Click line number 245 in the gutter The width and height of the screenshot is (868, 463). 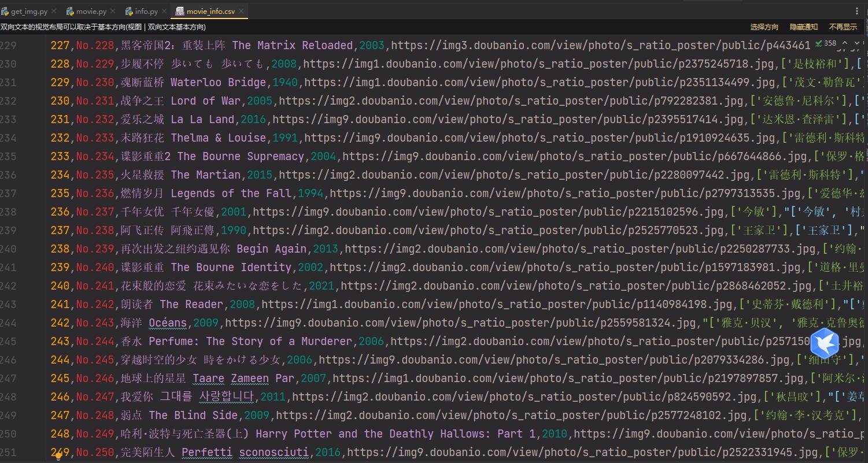pyautogui.click(x=8, y=341)
